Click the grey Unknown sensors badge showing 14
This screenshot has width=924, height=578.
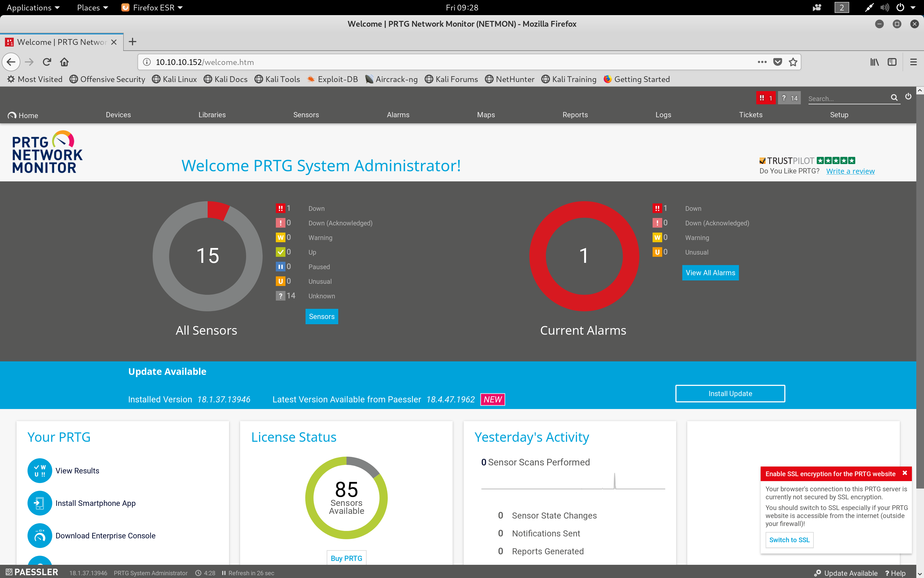789,98
